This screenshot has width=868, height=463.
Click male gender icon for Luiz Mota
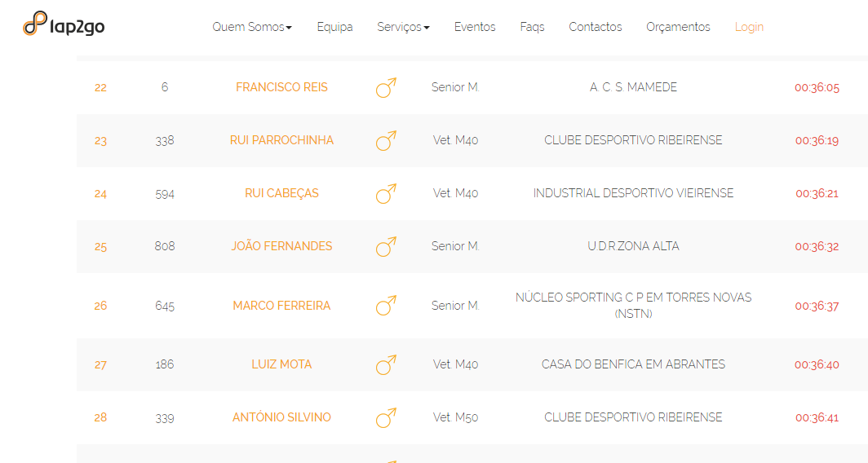click(386, 364)
